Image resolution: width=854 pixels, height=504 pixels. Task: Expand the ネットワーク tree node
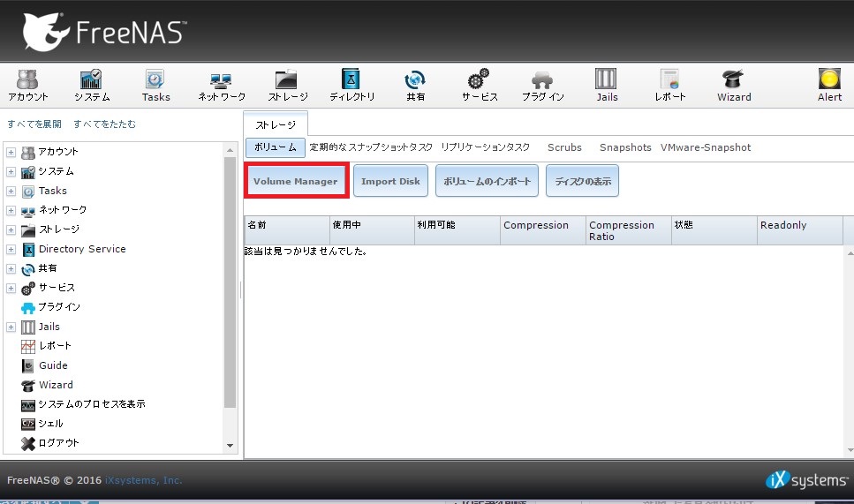tap(11, 211)
